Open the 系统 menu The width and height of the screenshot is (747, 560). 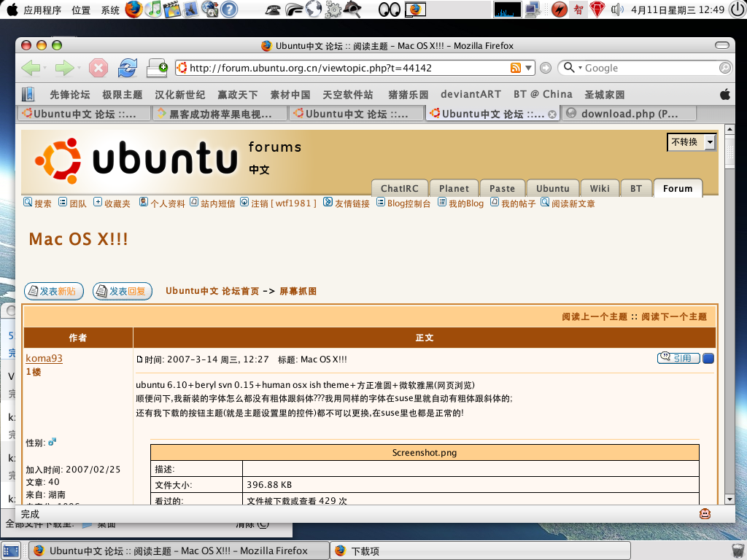tap(110, 10)
